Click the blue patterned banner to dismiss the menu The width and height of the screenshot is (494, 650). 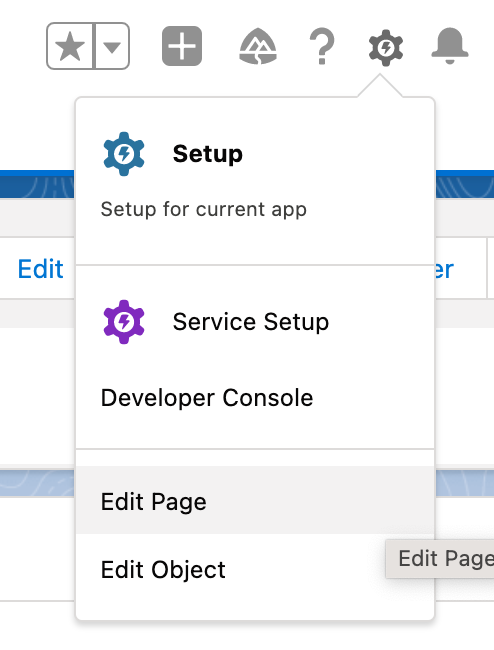click(37, 184)
